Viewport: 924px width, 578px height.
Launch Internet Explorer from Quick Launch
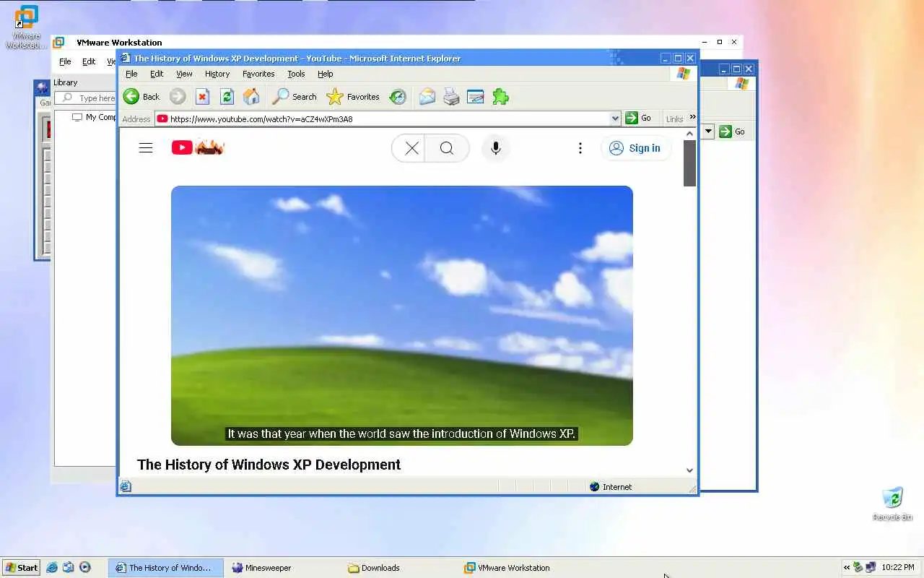52,568
